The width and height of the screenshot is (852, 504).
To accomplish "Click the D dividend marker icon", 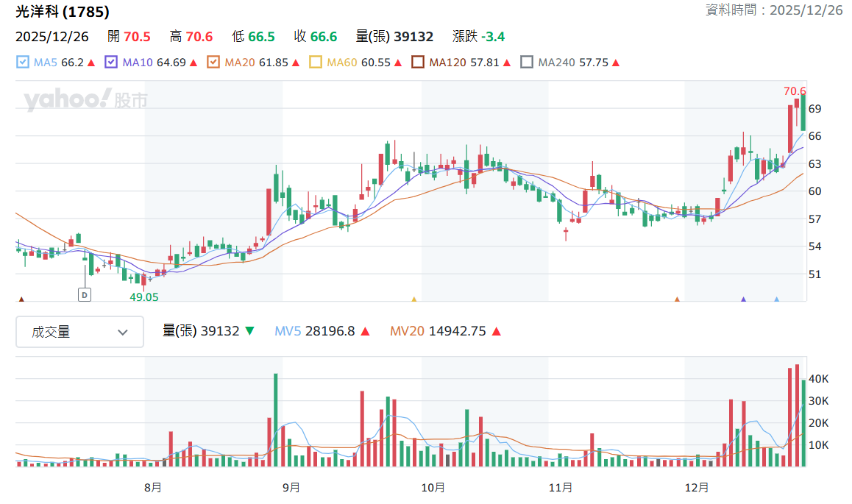I will (84, 295).
